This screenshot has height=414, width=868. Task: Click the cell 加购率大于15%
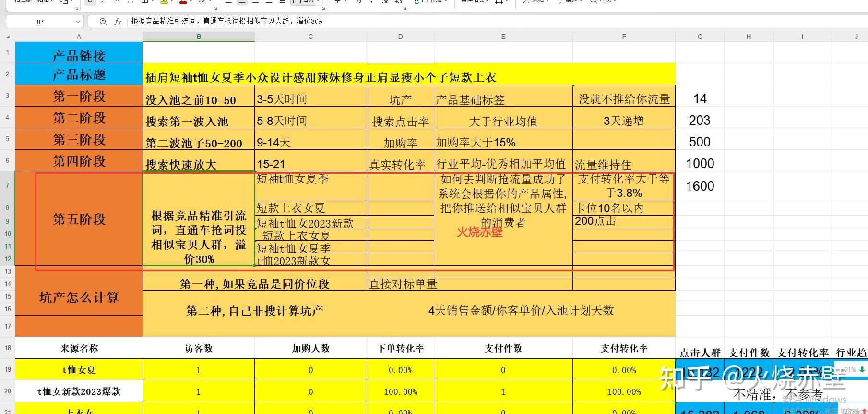click(x=503, y=139)
